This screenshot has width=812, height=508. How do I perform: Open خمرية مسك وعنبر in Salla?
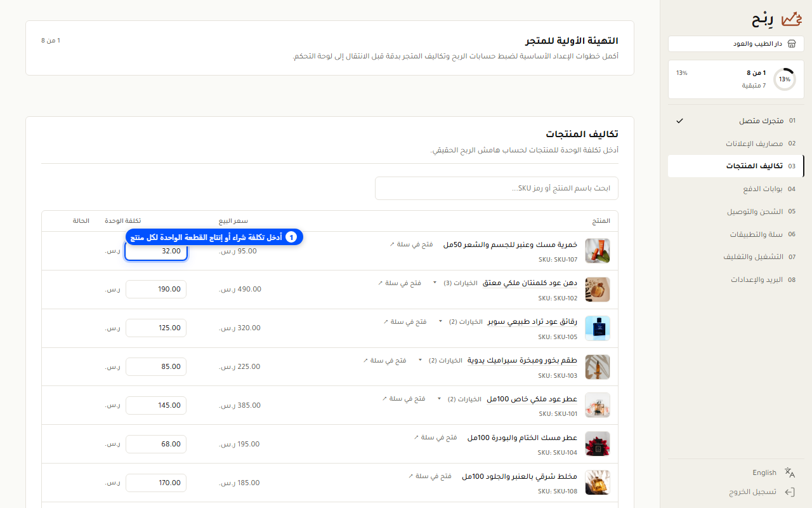tap(411, 244)
